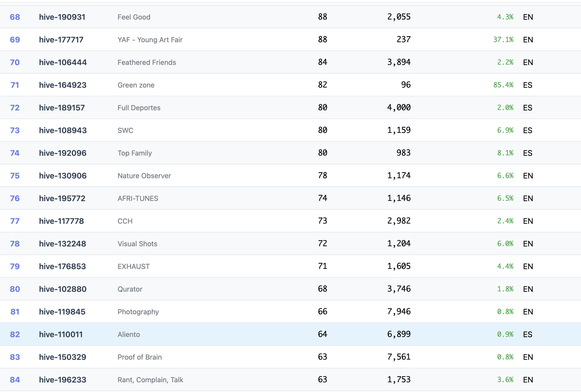This screenshot has height=392, width=581.
Task: Select SWC community title
Action: point(125,130)
